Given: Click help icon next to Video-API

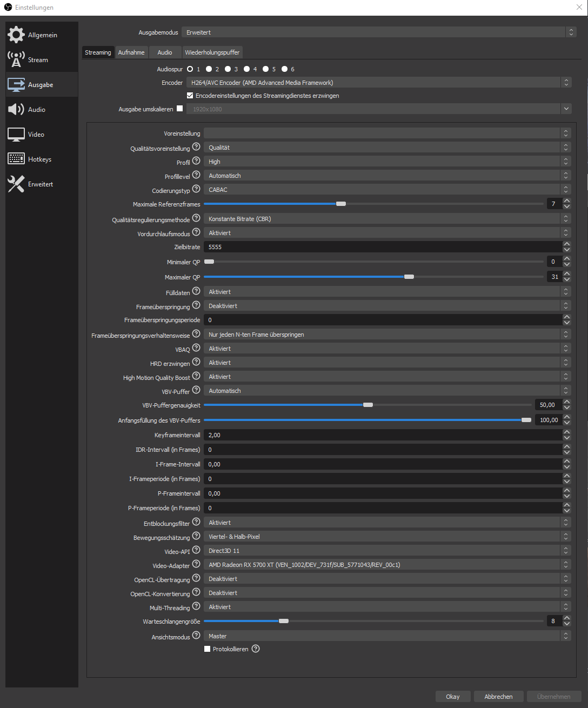Looking at the screenshot, I should pos(196,550).
